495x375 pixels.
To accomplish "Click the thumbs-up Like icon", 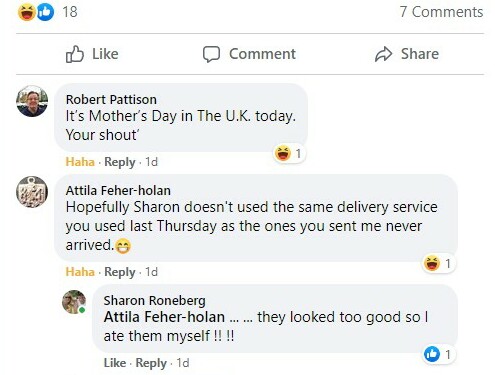I will [75, 54].
